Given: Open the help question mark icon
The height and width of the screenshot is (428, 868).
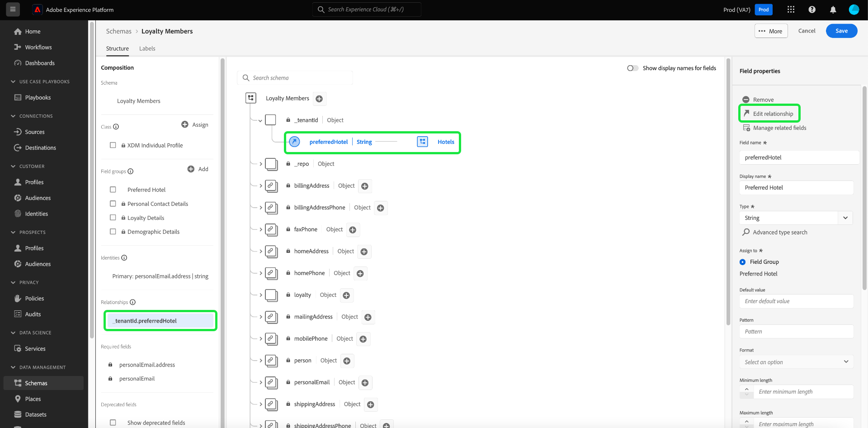Looking at the screenshot, I should 812,10.
